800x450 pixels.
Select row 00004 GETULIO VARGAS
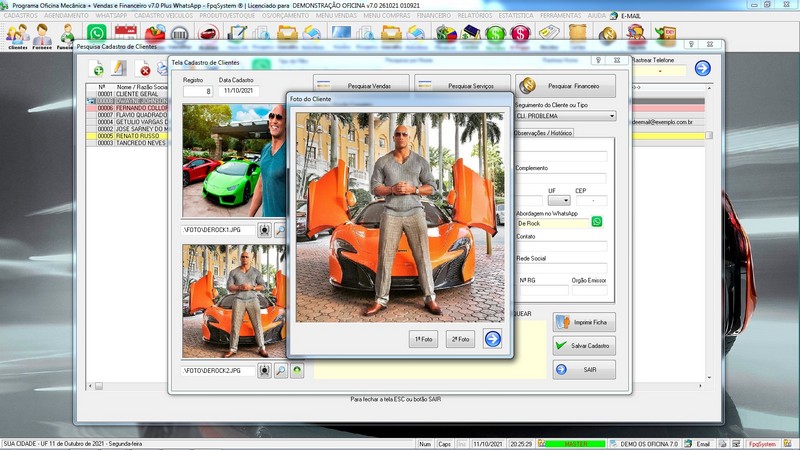(x=127, y=122)
